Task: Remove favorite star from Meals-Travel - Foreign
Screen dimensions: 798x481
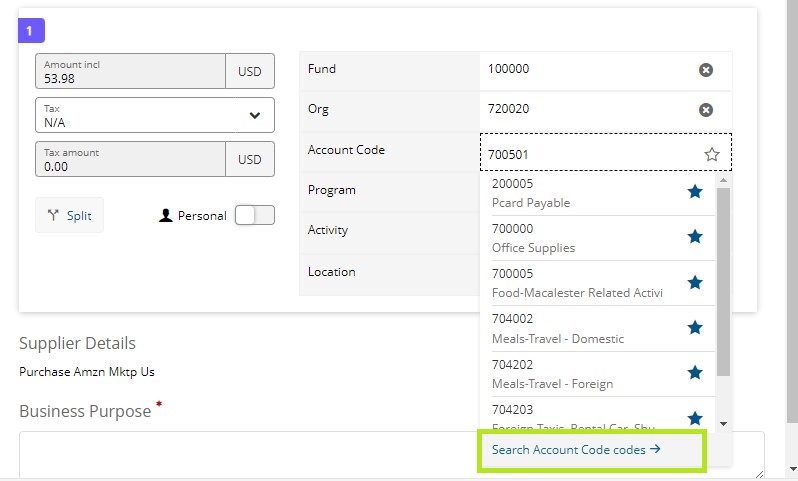Action: pyautogui.click(x=695, y=372)
